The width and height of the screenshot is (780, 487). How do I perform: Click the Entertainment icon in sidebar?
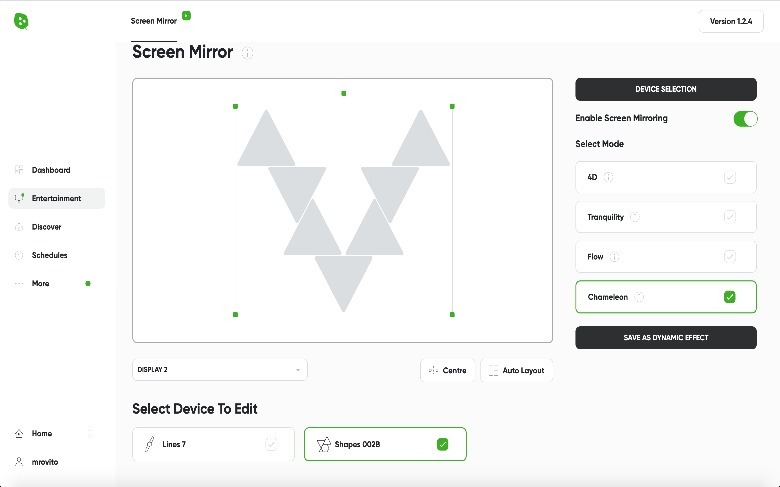pyautogui.click(x=19, y=198)
